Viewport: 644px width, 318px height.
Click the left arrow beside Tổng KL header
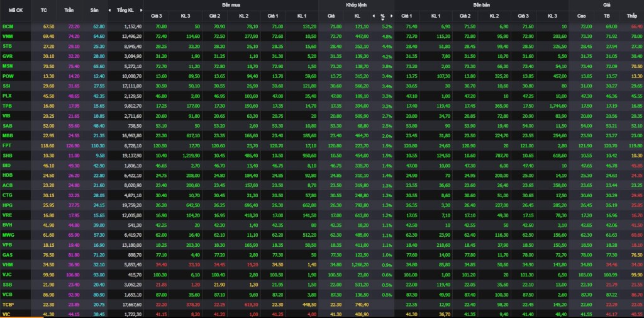[109, 10]
